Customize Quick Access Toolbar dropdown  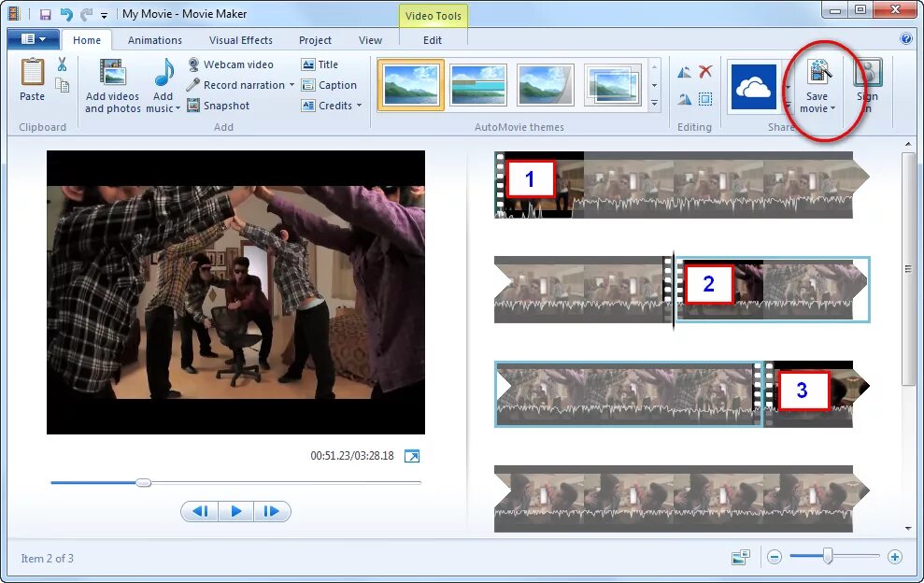(x=104, y=15)
